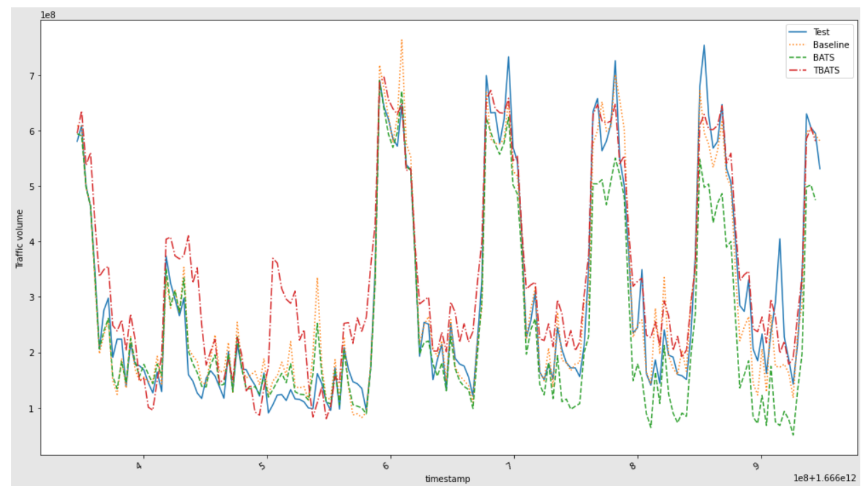Click the x-axis tick label 4
This screenshot has height=495, width=868.
[x=139, y=465]
